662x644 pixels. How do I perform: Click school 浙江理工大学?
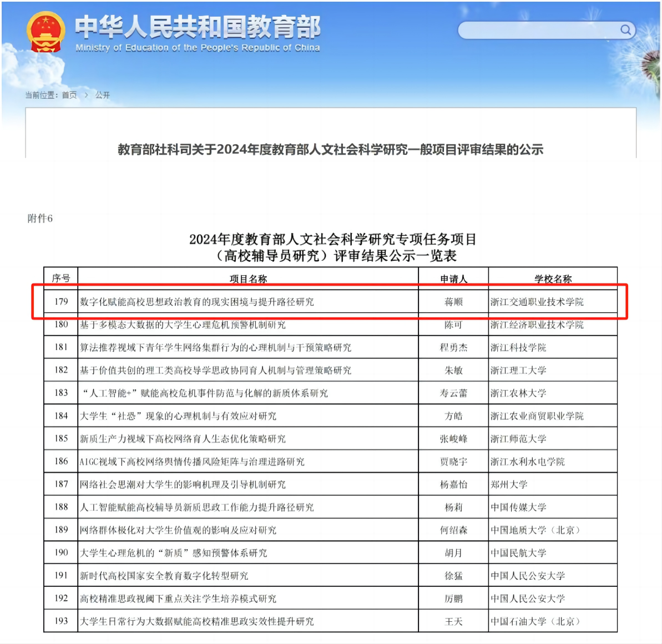[518, 370]
